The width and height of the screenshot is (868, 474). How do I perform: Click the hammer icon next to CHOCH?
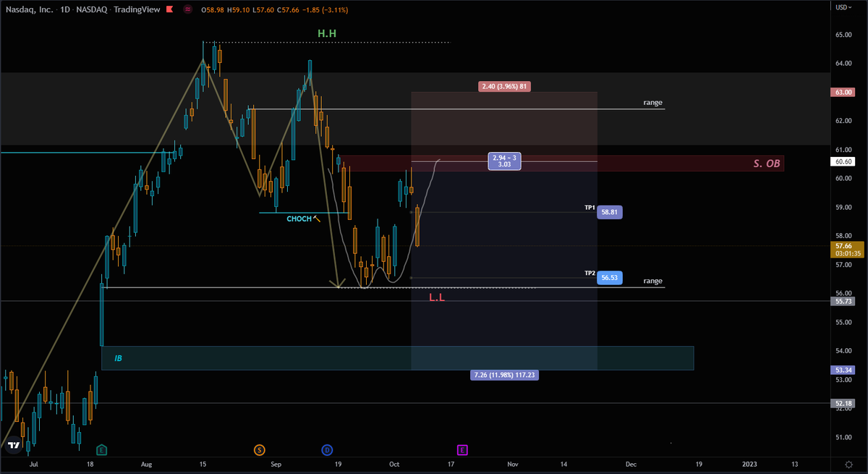[x=316, y=219]
